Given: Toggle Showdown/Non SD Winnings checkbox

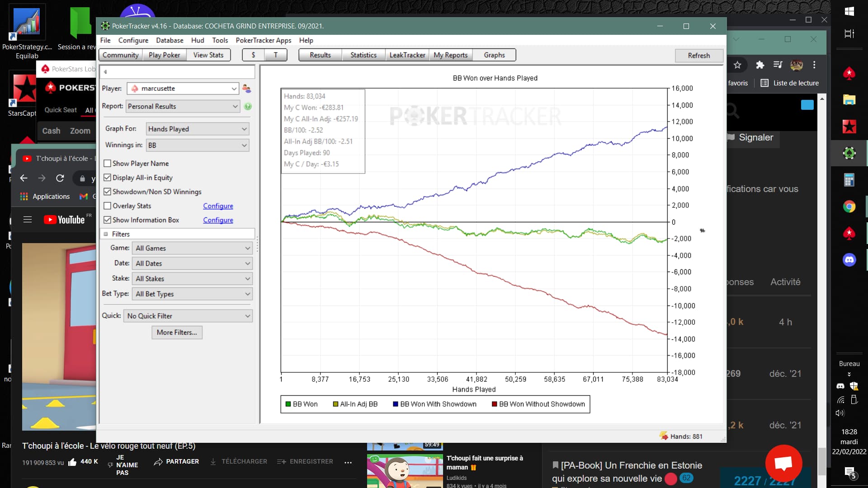Looking at the screenshot, I should pyautogui.click(x=107, y=192).
